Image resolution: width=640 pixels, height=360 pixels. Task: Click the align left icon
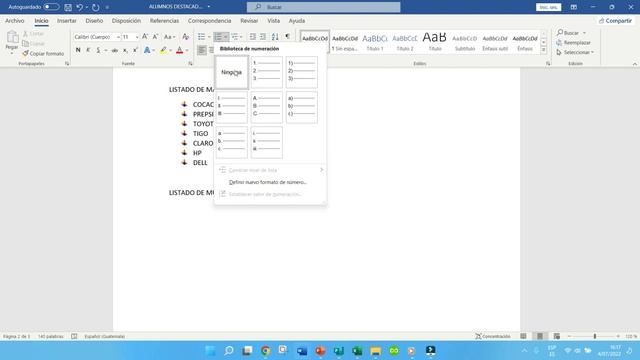[202, 50]
